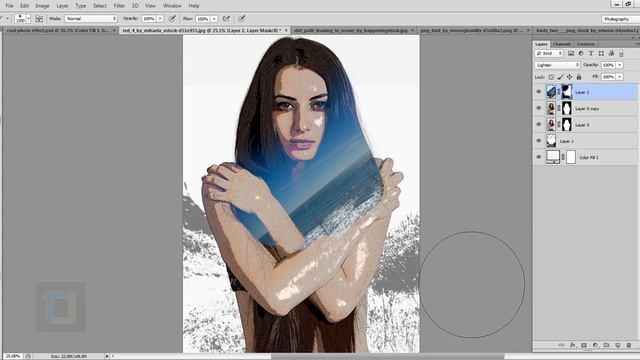Lock image pixels brush icon
The height and width of the screenshot is (360, 640).
point(560,77)
